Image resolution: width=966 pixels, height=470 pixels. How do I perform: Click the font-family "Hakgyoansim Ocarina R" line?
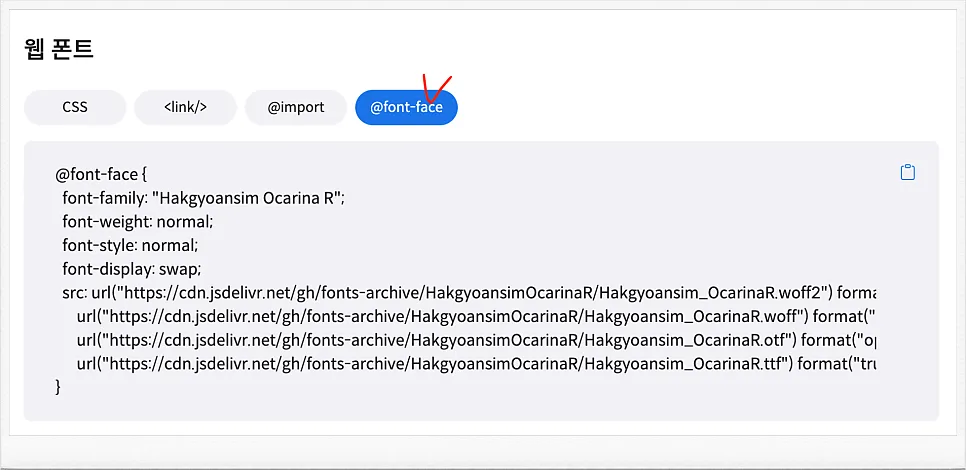204,198
